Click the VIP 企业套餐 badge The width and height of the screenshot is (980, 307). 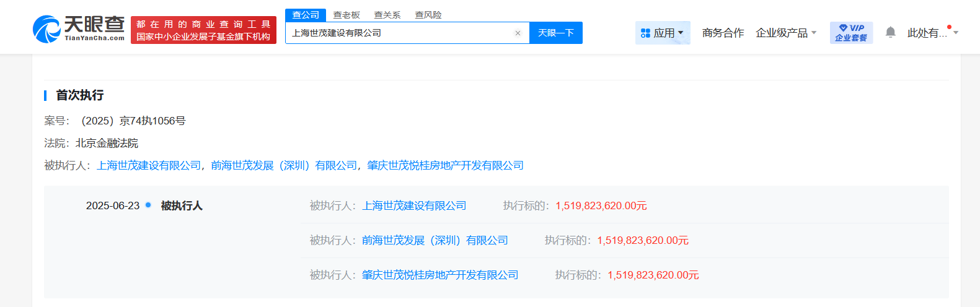(x=851, y=33)
